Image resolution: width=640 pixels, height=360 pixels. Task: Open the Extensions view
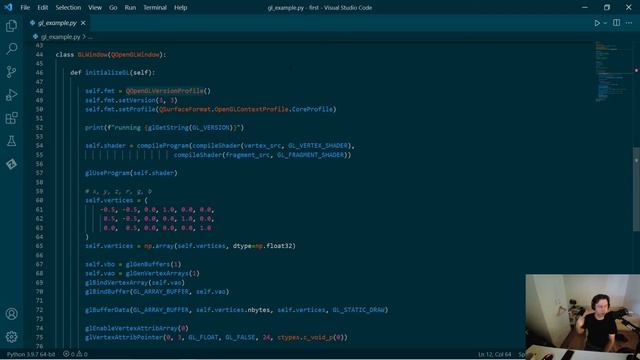(11, 118)
